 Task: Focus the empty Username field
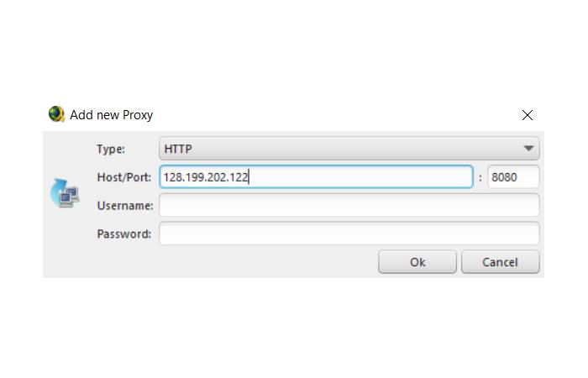coord(349,205)
